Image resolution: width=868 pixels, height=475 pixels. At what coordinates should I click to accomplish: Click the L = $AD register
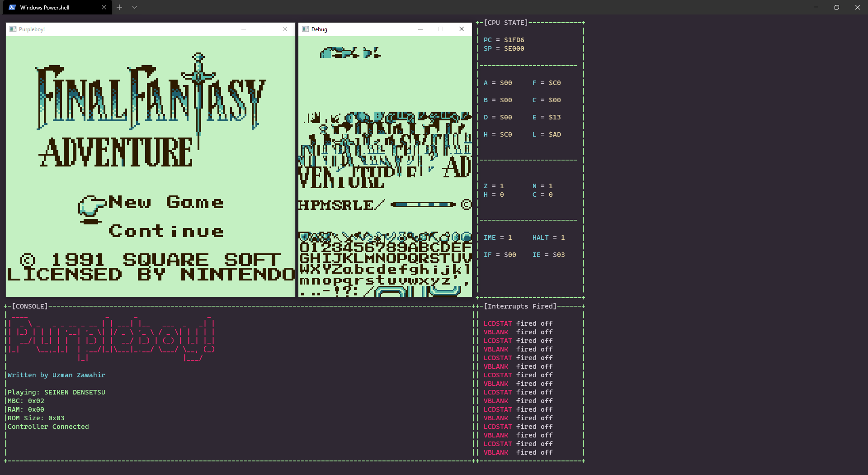(547, 134)
